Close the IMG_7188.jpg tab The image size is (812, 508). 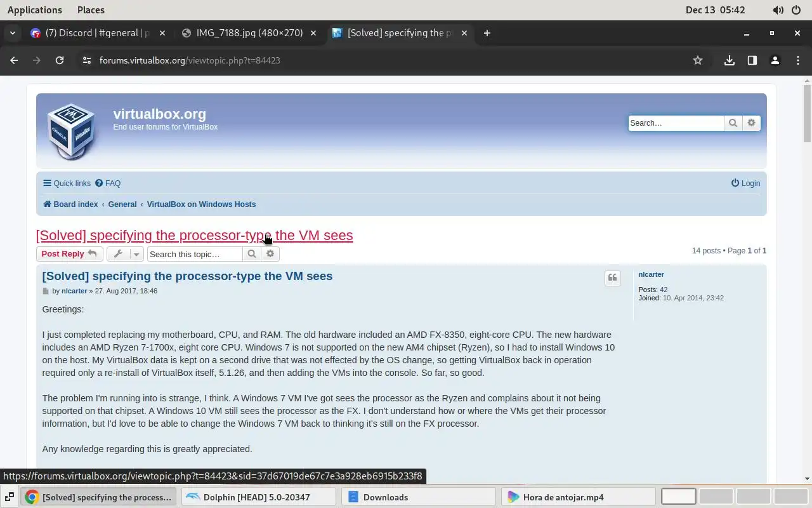[x=313, y=33]
